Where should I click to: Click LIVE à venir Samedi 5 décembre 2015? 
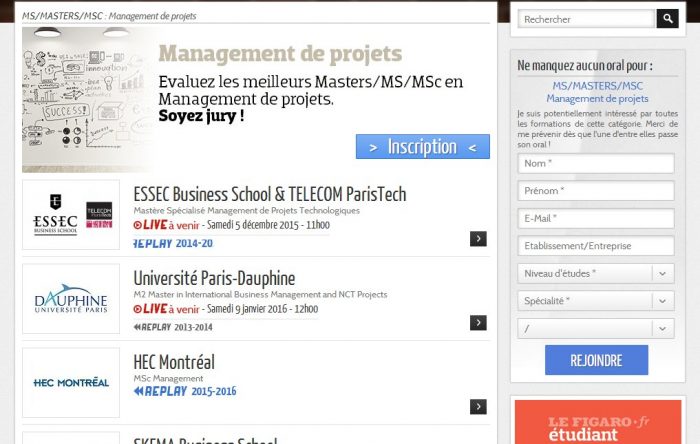232,225
